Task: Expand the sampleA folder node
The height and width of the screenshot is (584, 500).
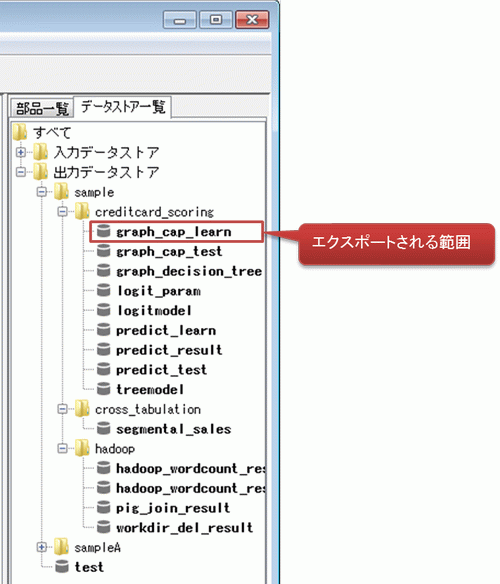Action: [41, 547]
